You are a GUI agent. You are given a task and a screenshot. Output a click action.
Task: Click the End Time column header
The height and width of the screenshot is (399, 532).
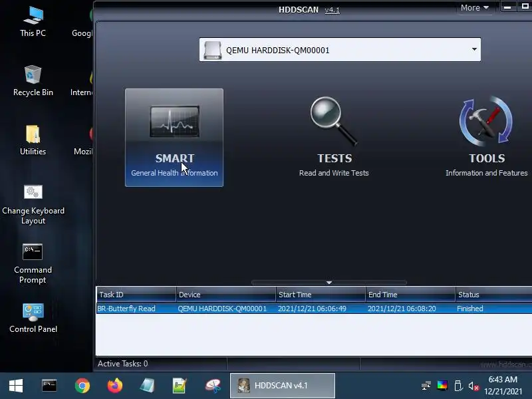(410, 295)
